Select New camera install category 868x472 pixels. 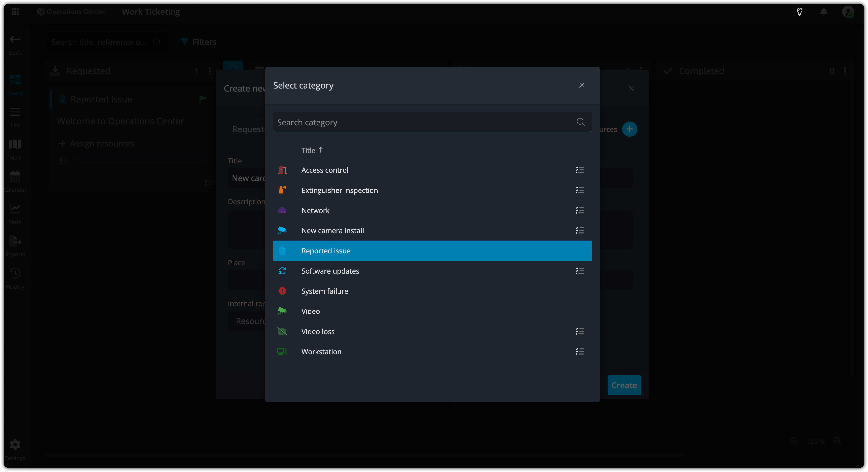pyautogui.click(x=432, y=230)
